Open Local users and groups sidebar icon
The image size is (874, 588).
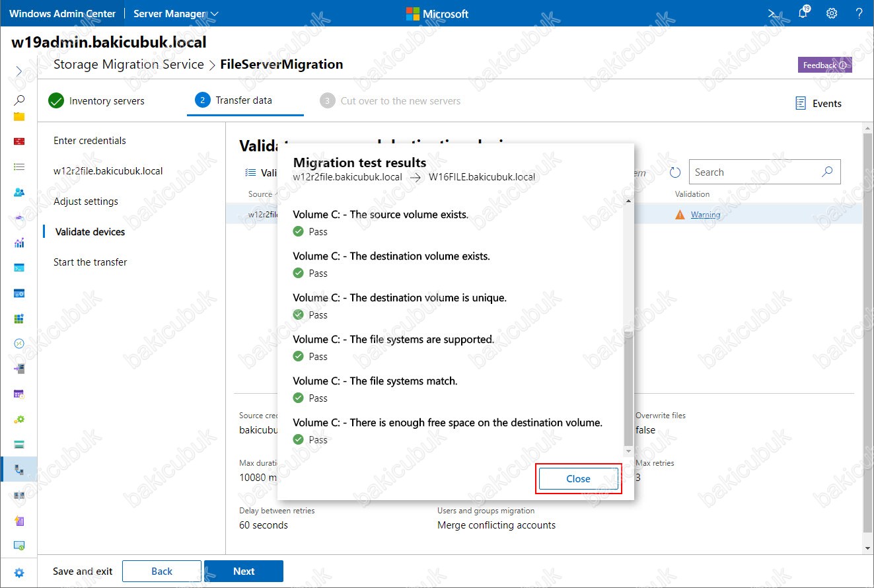click(x=19, y=192)
